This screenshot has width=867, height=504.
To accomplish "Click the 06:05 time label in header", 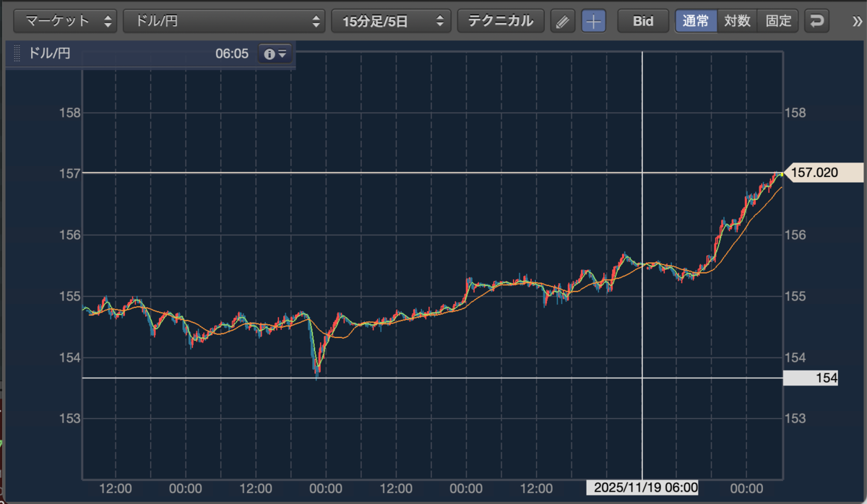I will click(232, 53).
